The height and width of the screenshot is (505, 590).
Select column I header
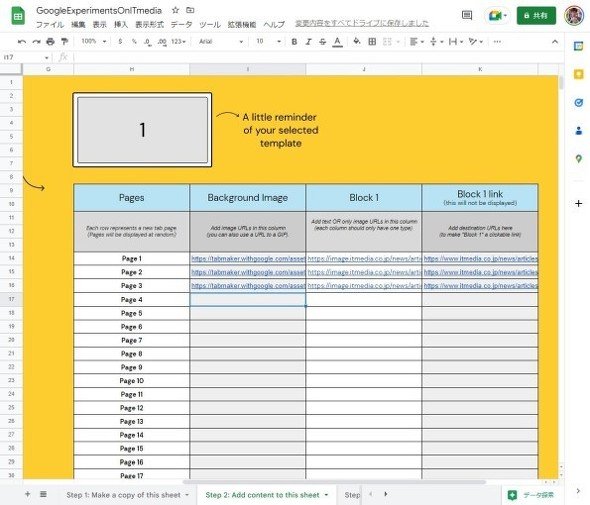click(x=248, y=69)
